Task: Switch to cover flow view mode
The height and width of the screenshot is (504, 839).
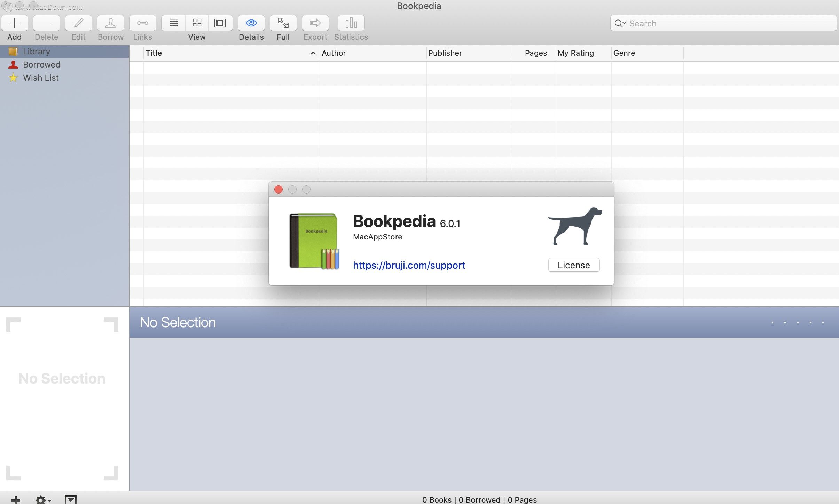Action: click(x=220, y=23)
